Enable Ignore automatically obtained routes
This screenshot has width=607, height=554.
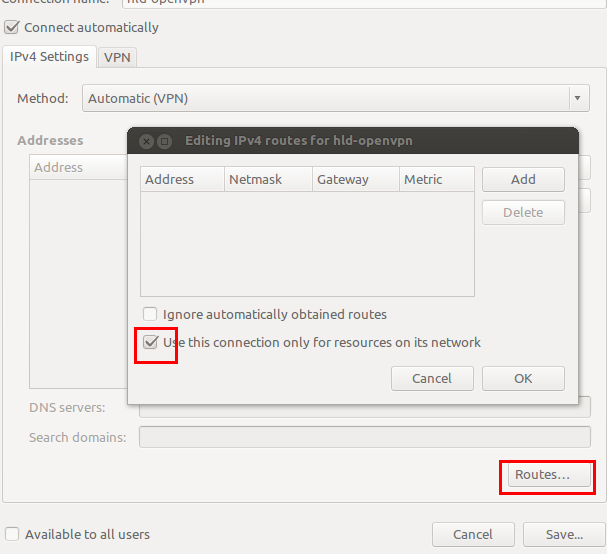click(x=151, y=314)
